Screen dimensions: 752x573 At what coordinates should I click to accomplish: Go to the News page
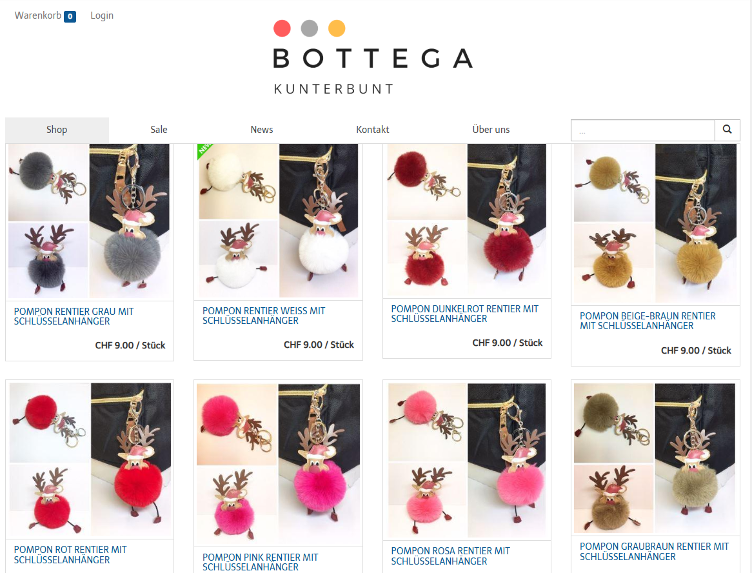(x=261, y=129)
